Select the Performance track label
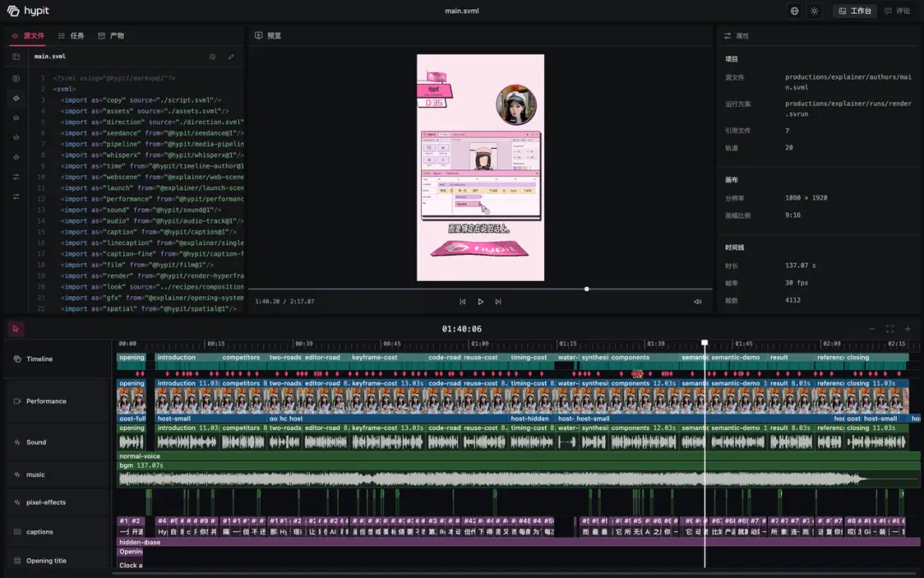The image size is (924, 578). tap(46, 401)
